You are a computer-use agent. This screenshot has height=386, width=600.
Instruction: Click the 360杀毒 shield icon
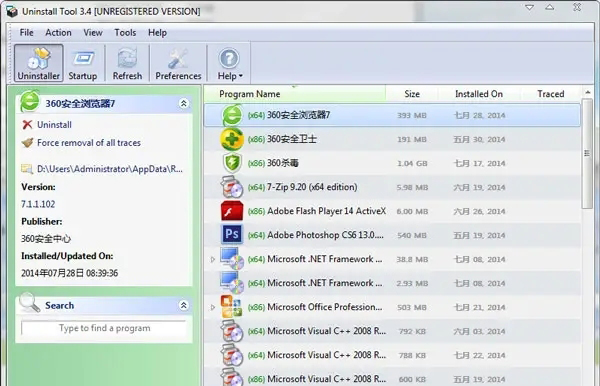(232, 163)
